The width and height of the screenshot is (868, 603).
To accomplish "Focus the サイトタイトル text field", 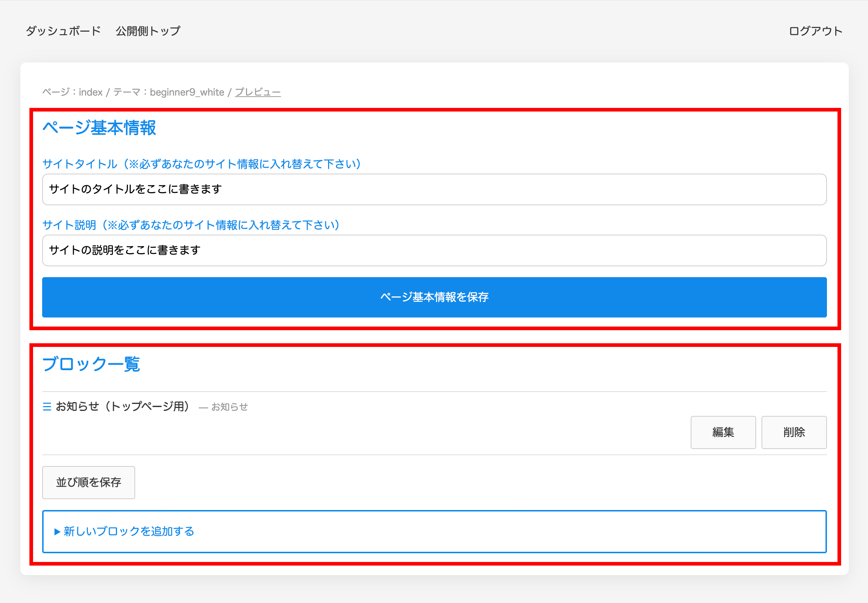I will (434, 189).
